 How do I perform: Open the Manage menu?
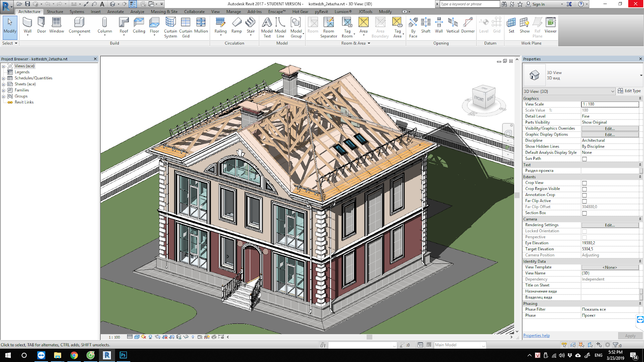[233, 12]
